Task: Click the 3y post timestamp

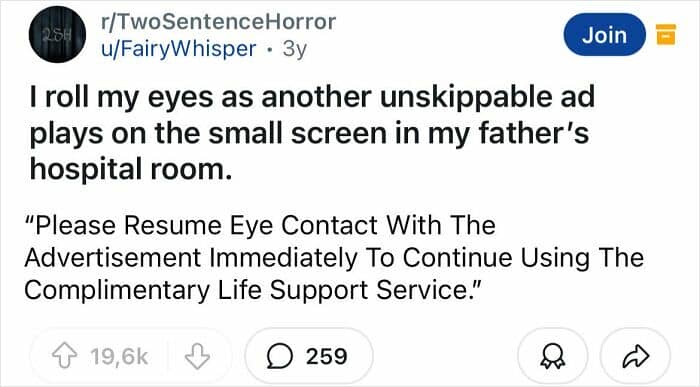Action: point(294,49)
